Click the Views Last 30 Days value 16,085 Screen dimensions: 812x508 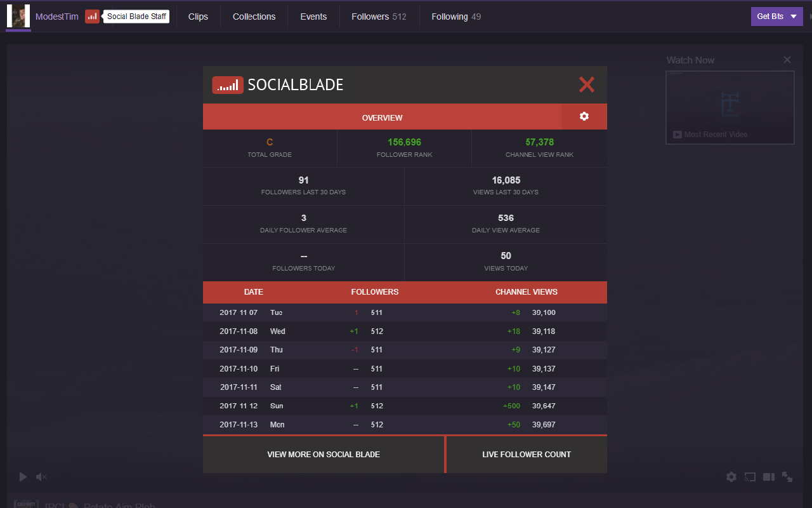point(506,180)
